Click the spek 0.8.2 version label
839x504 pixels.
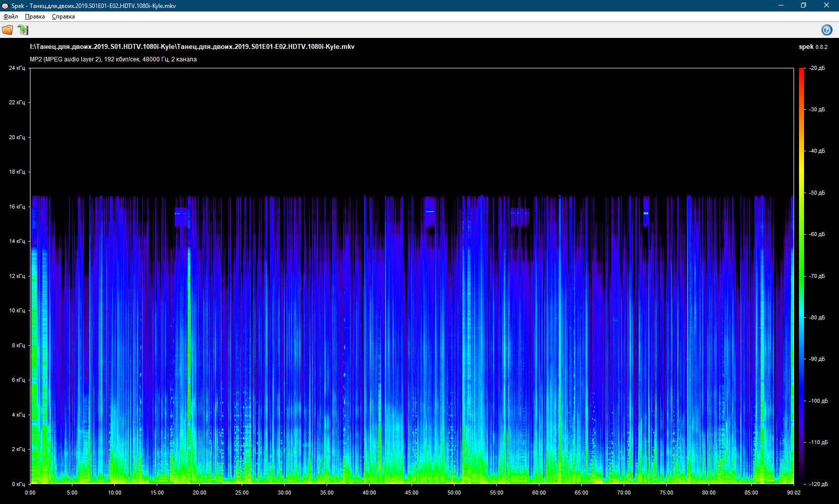tap(813, 47)
